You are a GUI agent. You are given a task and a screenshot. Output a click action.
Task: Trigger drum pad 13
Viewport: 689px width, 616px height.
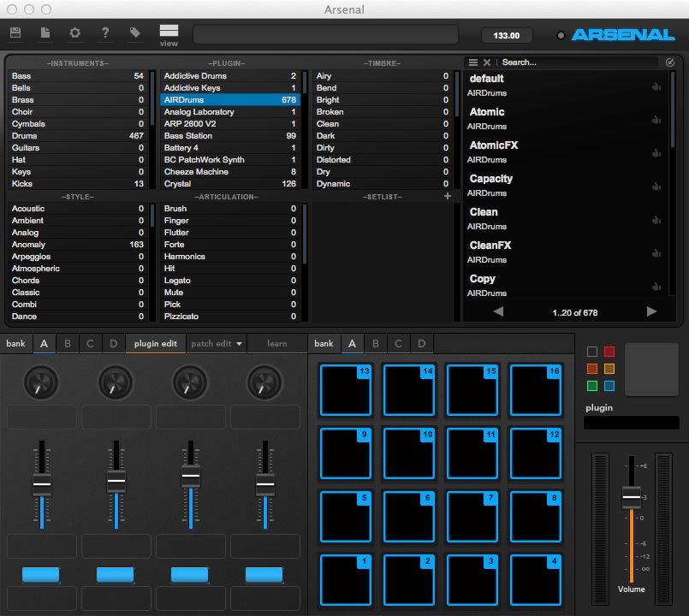tap(345, 392)
